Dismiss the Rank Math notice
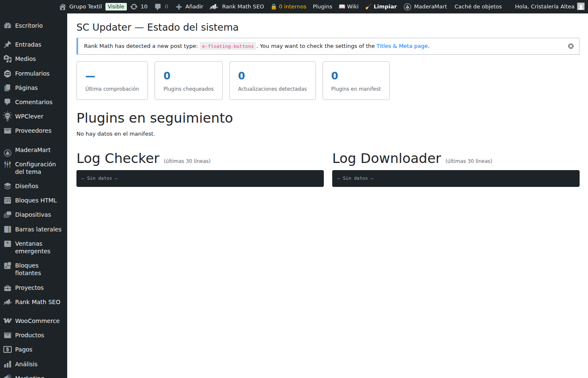Screen dimensions: 588x378 (570, 46)
